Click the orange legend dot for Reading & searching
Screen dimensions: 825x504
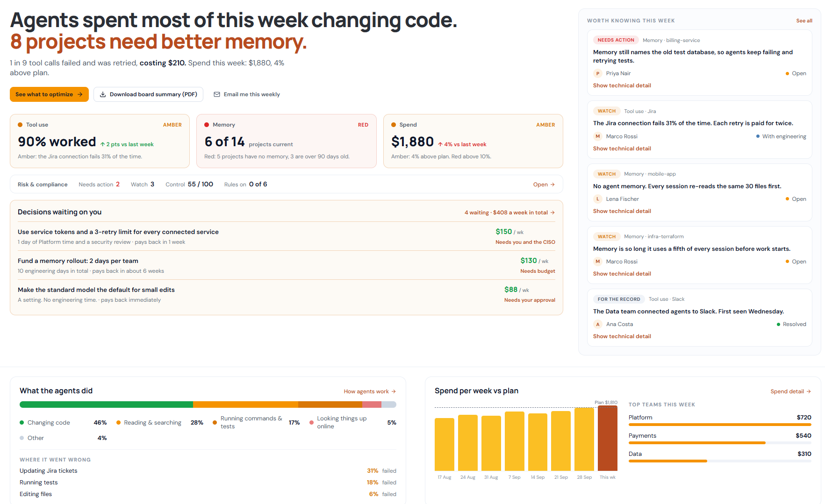click(118, 423)
